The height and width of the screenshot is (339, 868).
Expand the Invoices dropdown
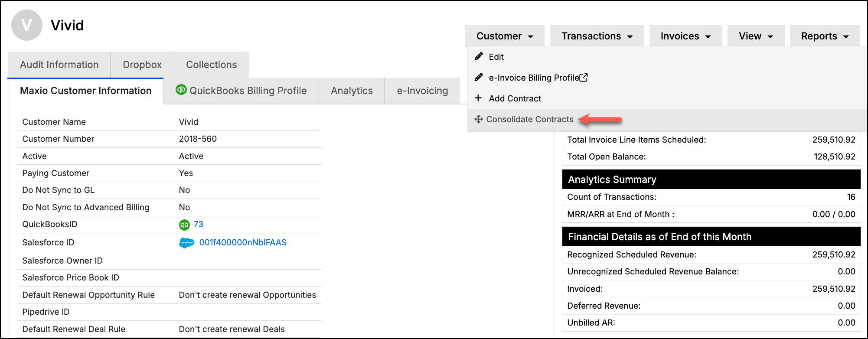coord(685,36)
